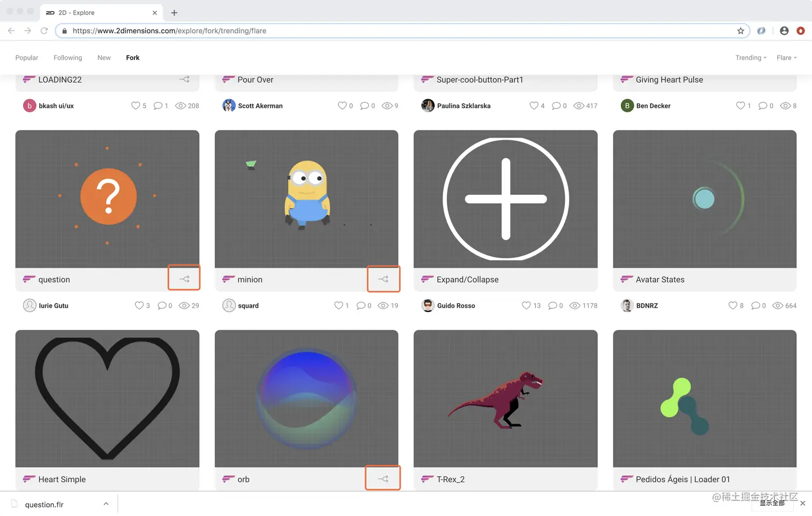The height and width of the screenshot is (516, 812).
Task: Click the fork icon on minion card
Action: tap(383, 279)
